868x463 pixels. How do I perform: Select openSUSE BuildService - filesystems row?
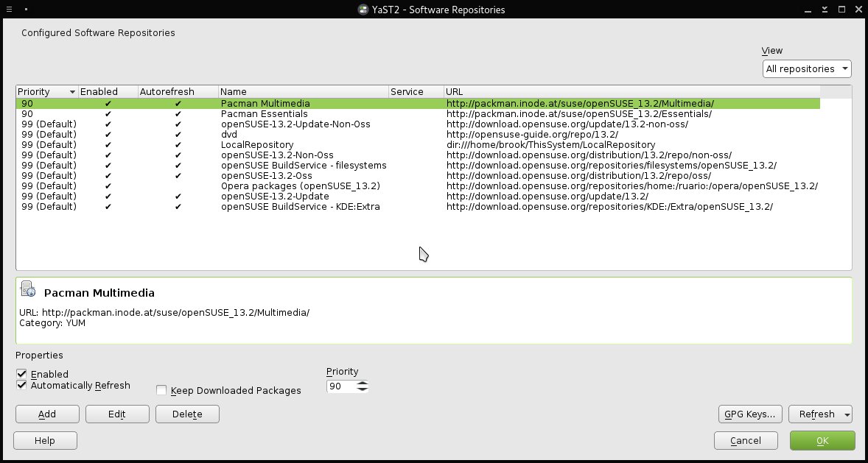pyautogui.click(x=418, y=166)
